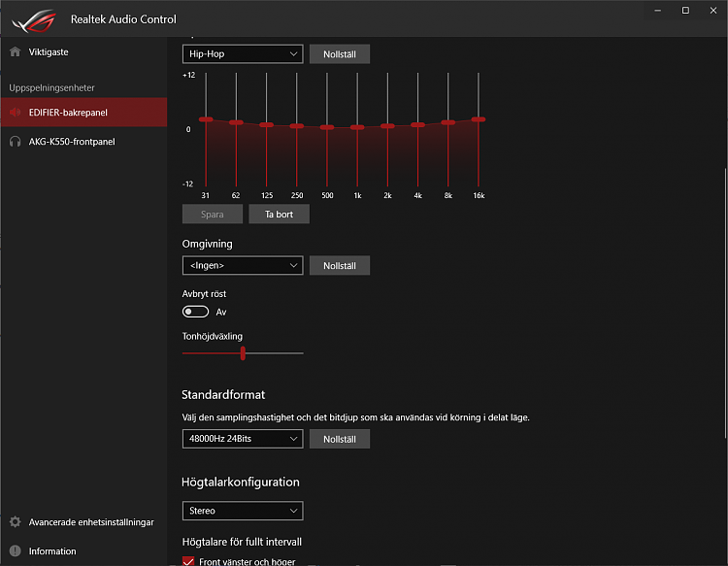Click the speaker icon for EDIFIER-bakrepanel
Screen dimensions: 728x566
click(15, 112)
